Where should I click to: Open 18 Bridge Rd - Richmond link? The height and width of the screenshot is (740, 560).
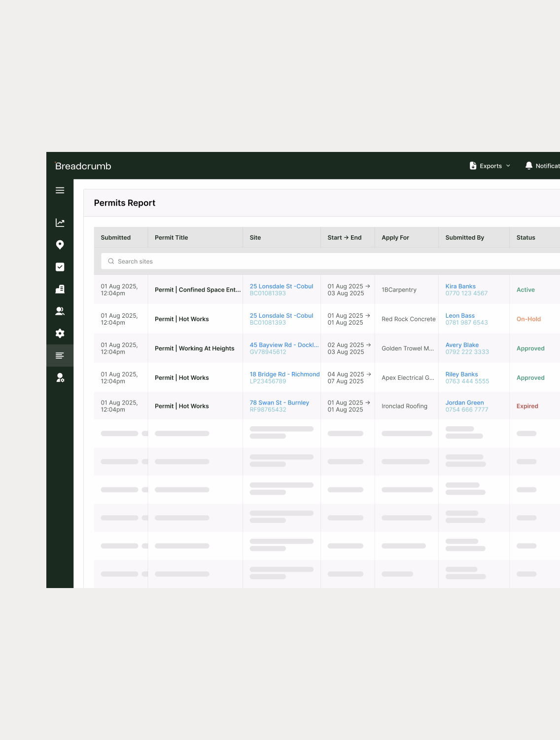point(285,374)
